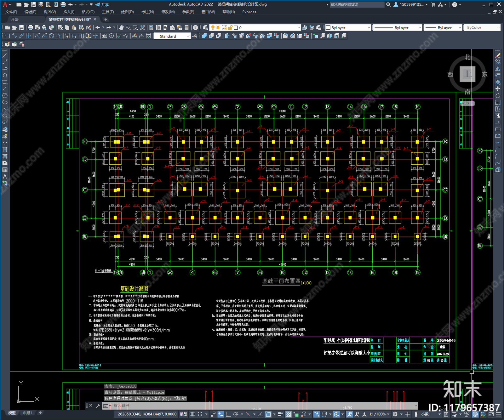Select the Rotate tool on right toolbar

pyautogui.click(x=498, y=96)
